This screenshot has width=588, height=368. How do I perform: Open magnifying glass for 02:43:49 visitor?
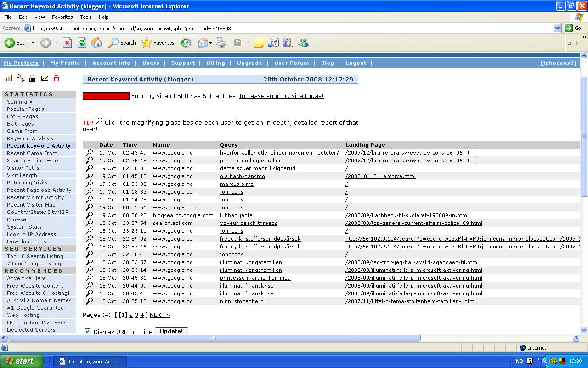[90, 152]
